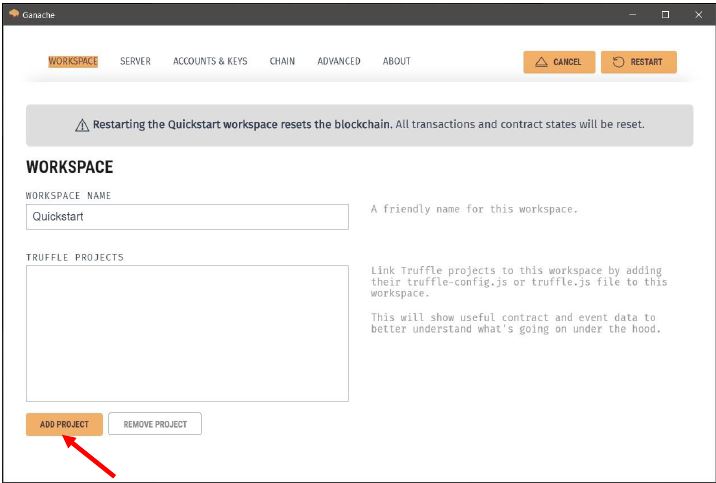Screen dimensions: 716x483
Task: Click the warning triangle in the gray banner
Action: [x=82, y=125]
